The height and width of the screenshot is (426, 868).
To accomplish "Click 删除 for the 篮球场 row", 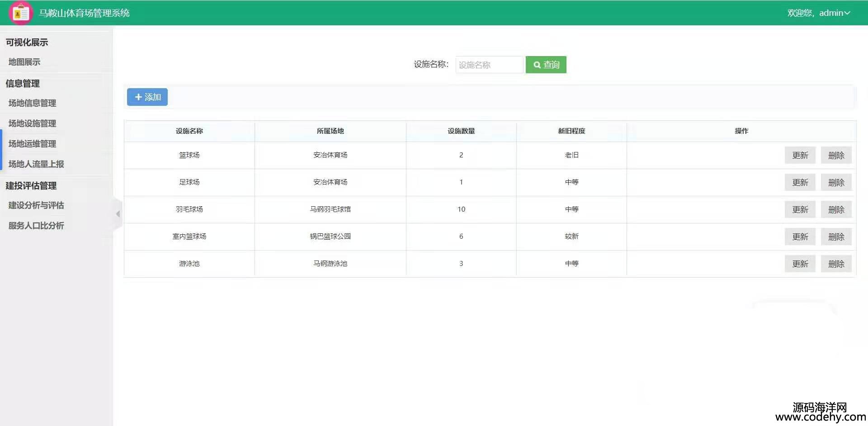I will coord(836,155).
